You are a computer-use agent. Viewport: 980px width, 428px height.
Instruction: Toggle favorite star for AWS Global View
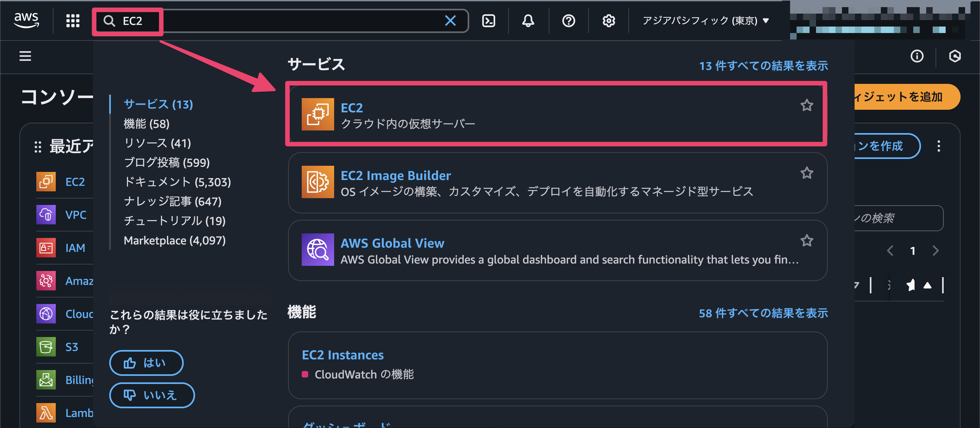tap(807, 241)
